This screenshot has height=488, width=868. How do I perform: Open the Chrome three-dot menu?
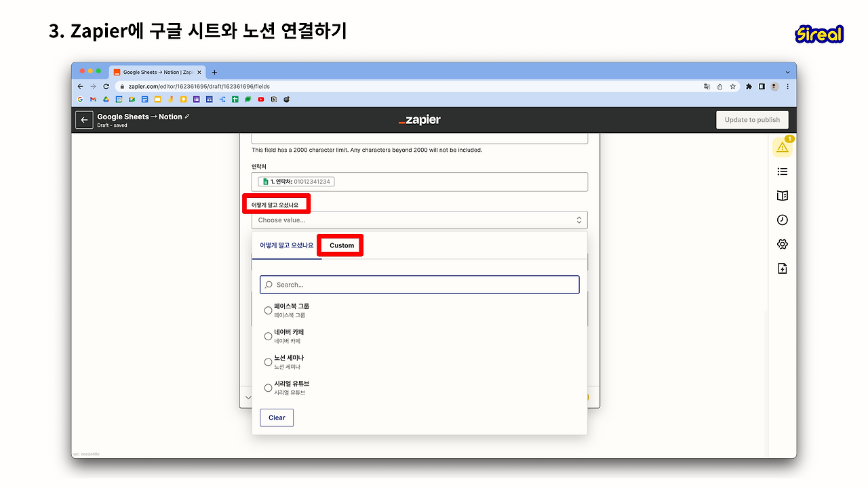[787, 87]
